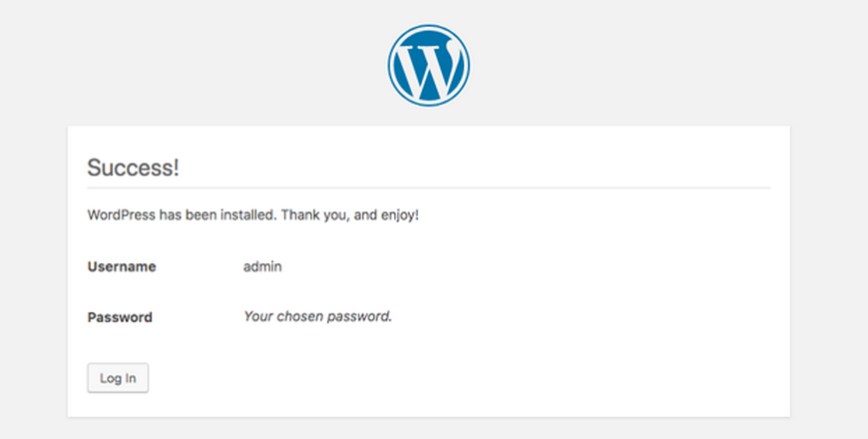Click the Log In button
This screenshot has width=868, height=439.
118,378
